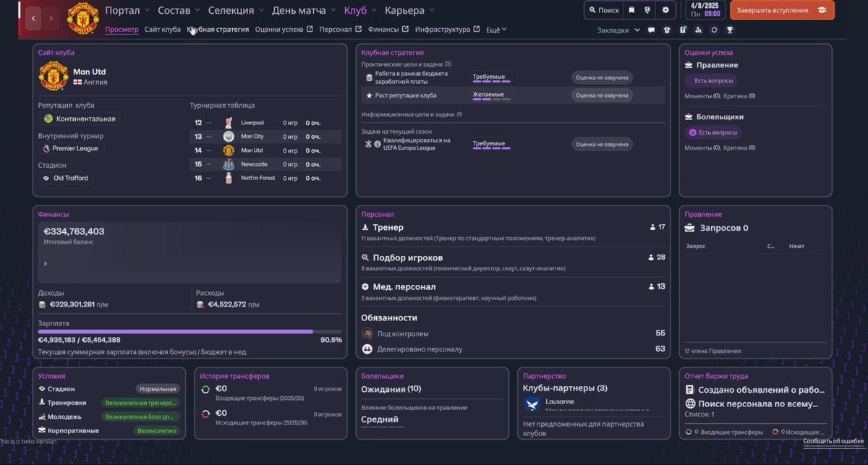Click Клубы-партнеры (3) heading

coord(565,388)
